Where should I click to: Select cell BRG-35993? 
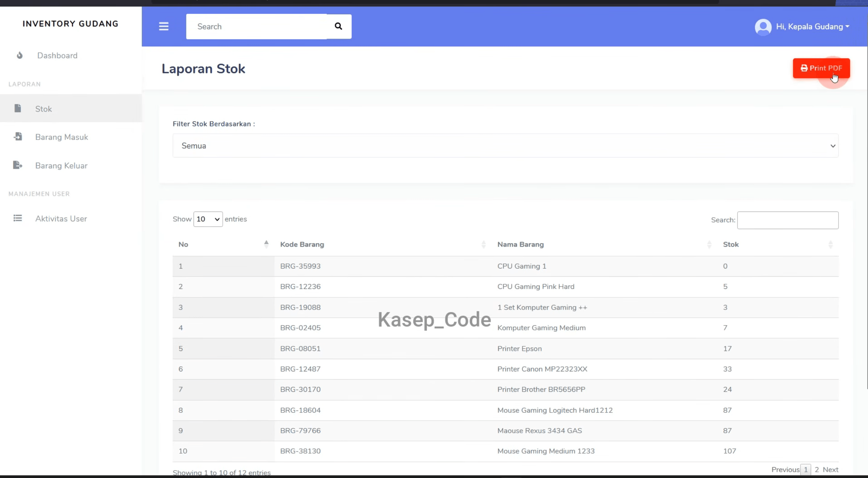tap(300, 266)
